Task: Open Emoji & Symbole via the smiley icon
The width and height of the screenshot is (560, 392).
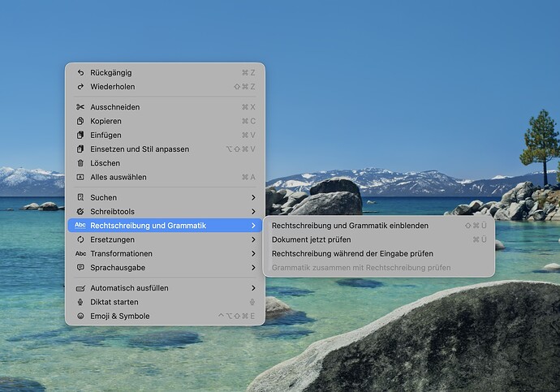Action: [80, 316]
